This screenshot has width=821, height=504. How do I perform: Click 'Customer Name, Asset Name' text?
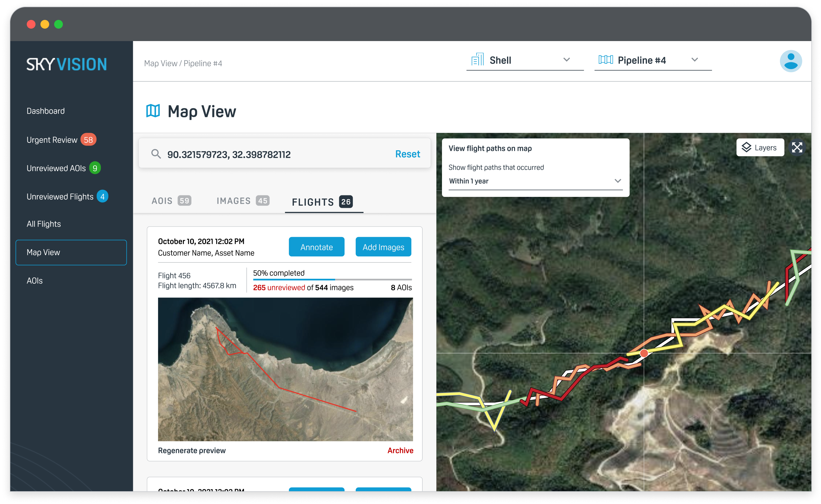coord(206,253)
